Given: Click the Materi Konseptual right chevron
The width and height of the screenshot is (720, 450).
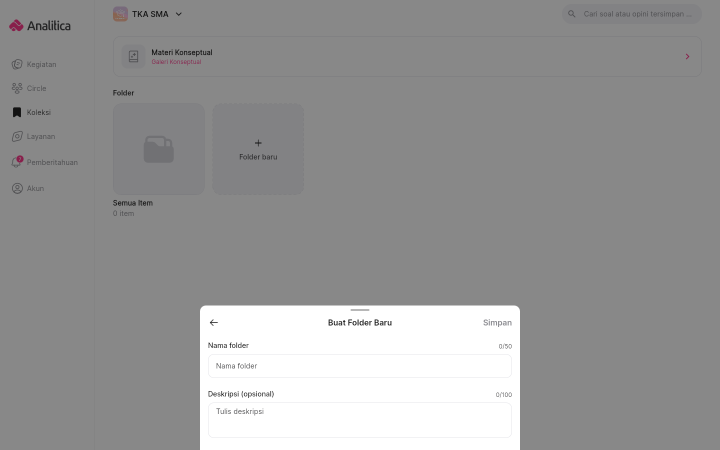Looking at the screenshot, I should tap(687, 56).
